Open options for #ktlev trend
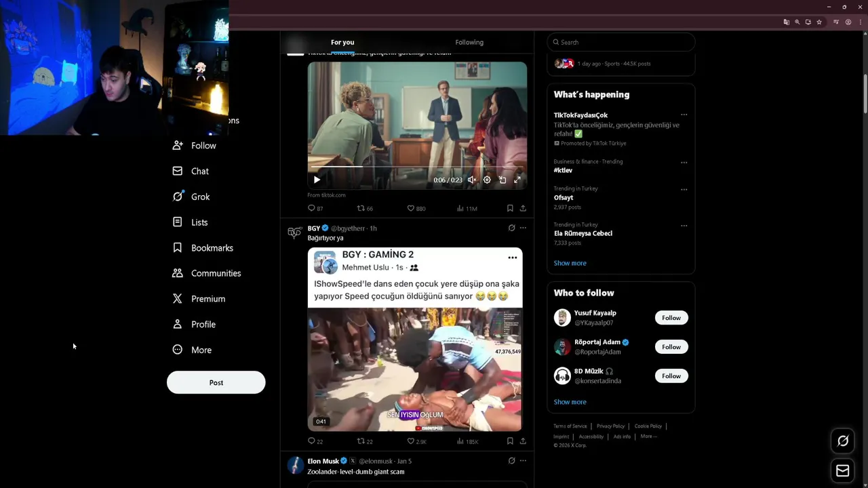 [x=684, y=163]
